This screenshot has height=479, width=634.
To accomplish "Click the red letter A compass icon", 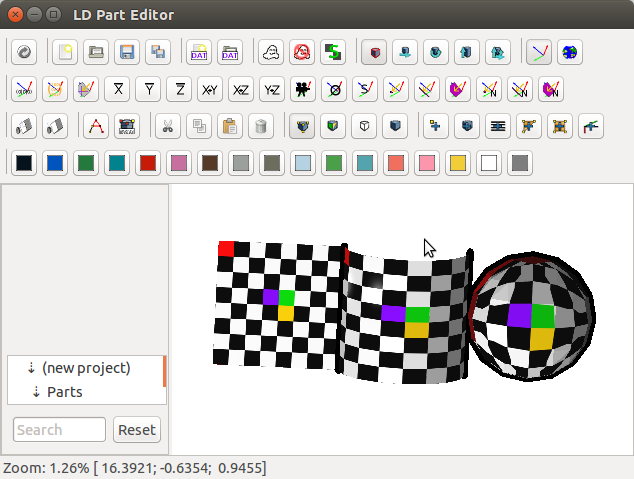I will pos(96,126).
